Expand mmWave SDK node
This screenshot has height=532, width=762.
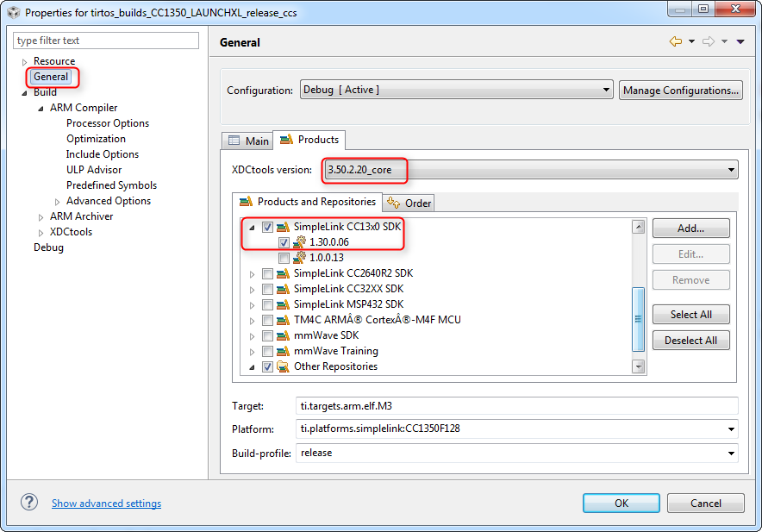(x=252, y=336)
